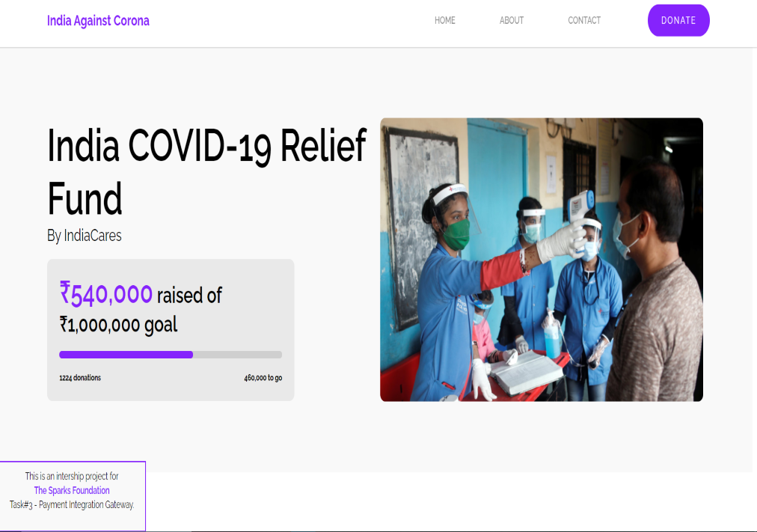The width and height of the screenshot is (757, 532).
Task: Click the Task#3 Payment Integration Gateway text
Action: pyautogui.click(x=72, y=505)
